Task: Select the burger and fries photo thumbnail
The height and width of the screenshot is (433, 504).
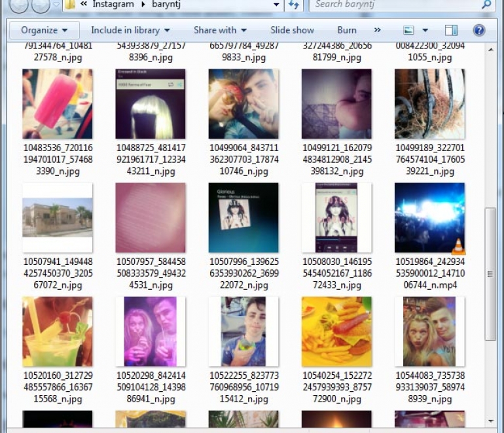Action: click(336, 332)
